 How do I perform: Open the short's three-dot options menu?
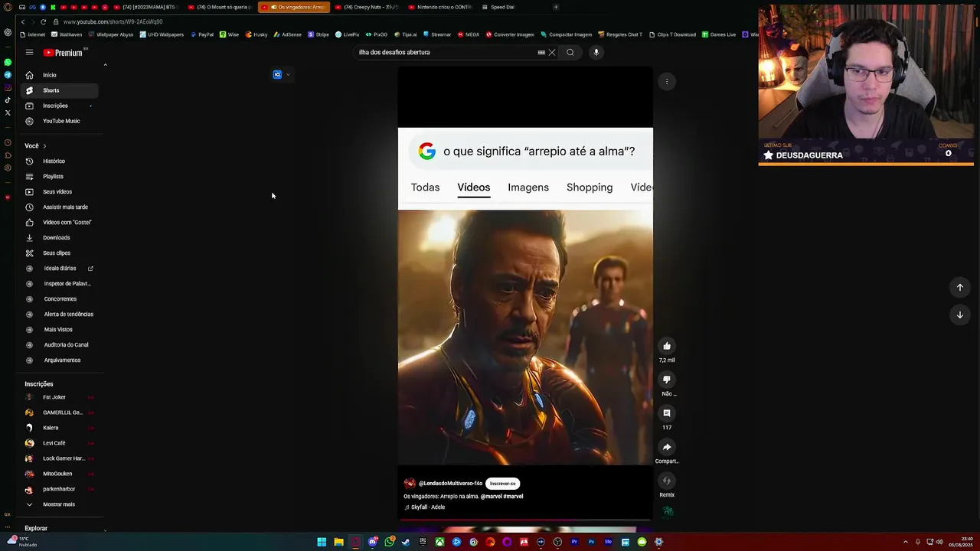click(667, 81)
